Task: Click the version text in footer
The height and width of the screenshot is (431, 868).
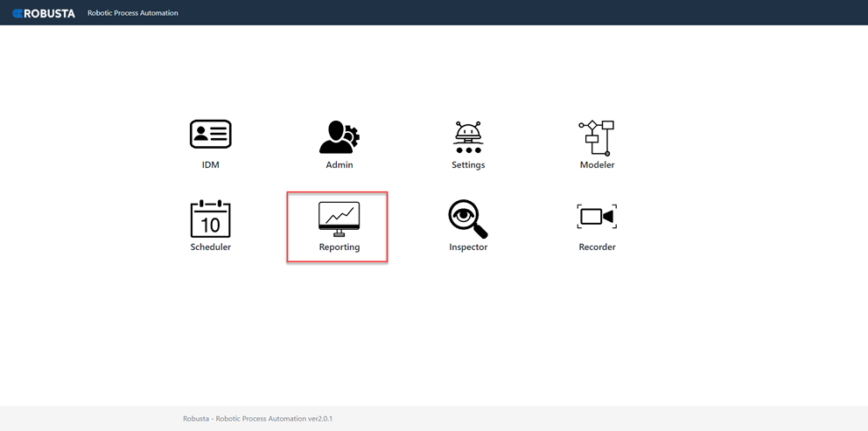Action: tap(258, 419)
